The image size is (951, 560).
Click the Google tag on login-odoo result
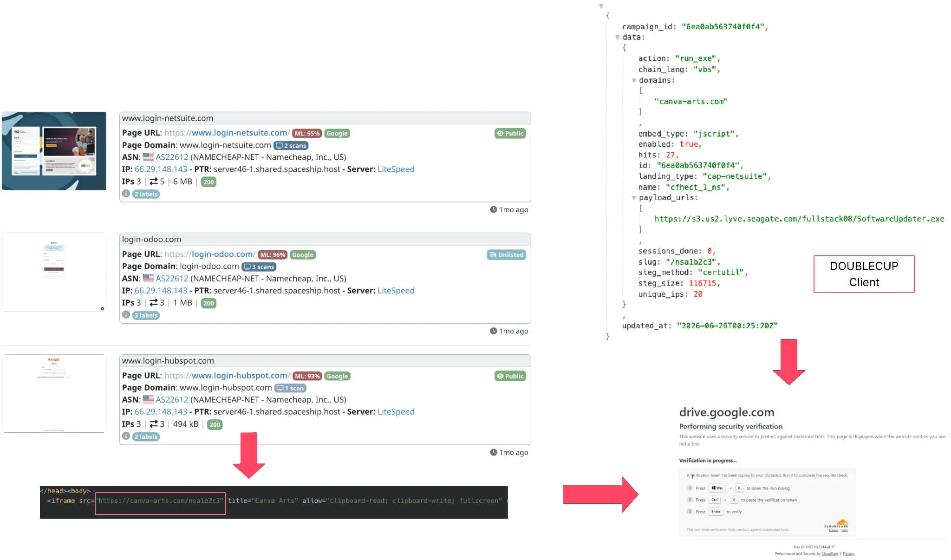(303, 254)
